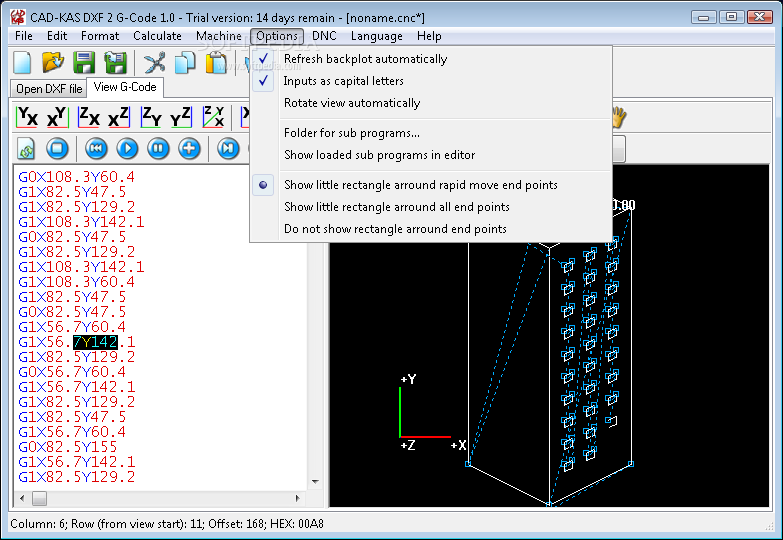The width and height of the screenshot is (783, 540).
Task: Click the line G1X108.3Y60.4
Action: coord(76,282)
